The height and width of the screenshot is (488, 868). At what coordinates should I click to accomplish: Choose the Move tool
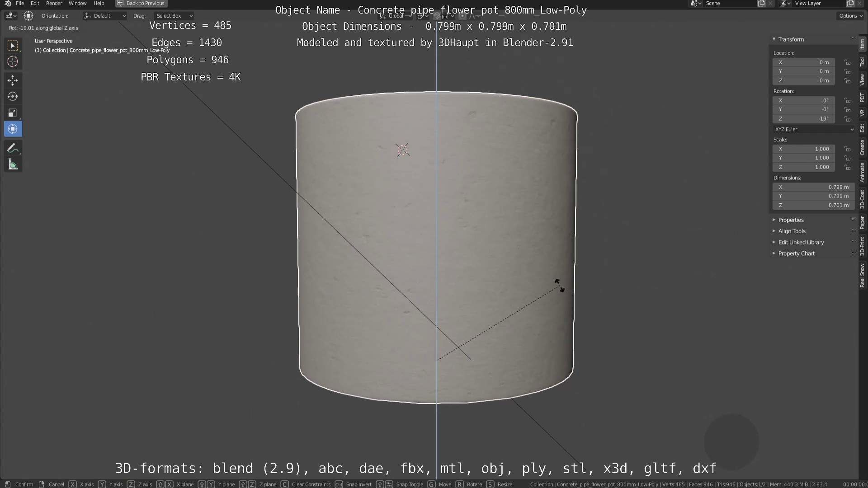pos(13,80)
